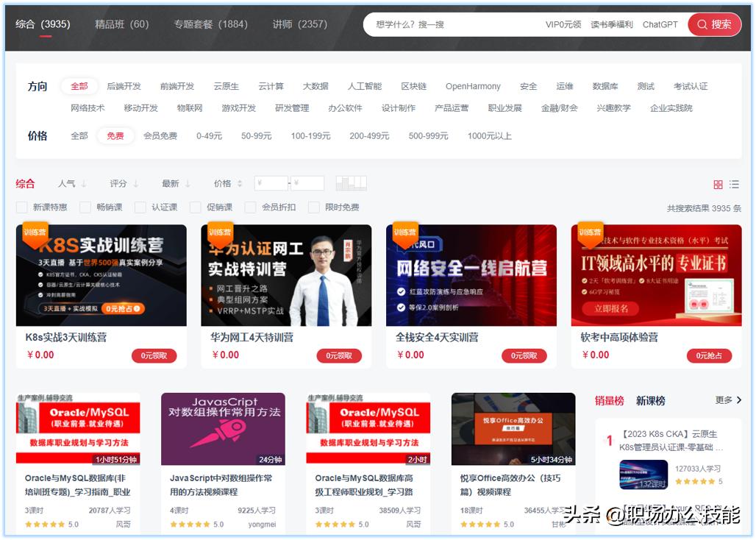The height and width of the screenshot is (540, 756).
Task: Switch results to grid view icon
Action: (719, 185)
